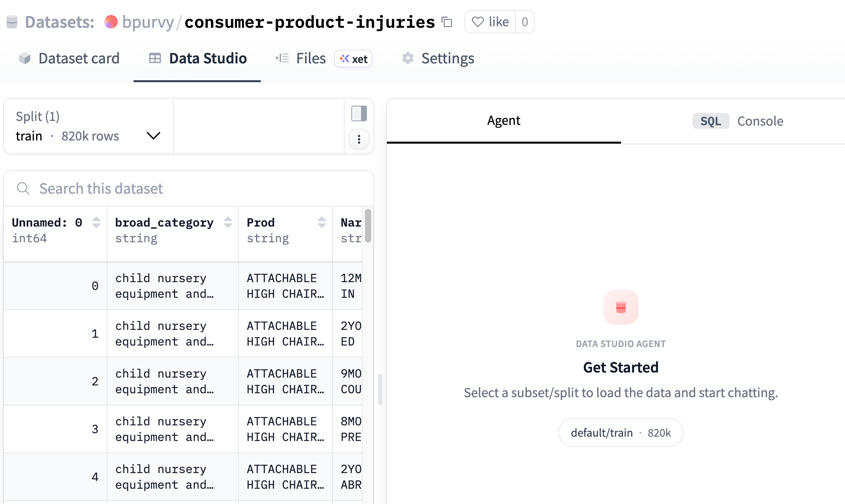The width and height of the screenshot is (845, 504).
Task: Click the Settings gear icon
Action: click(408, 58)
